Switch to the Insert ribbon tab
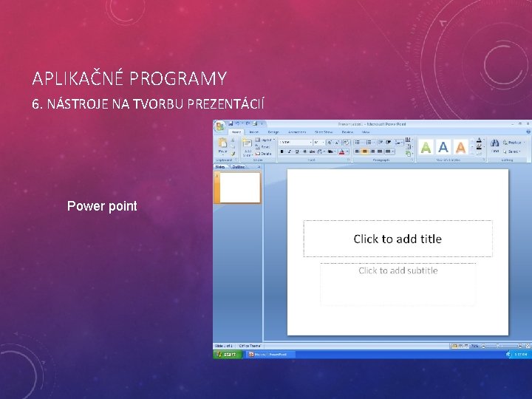The height and width of the screenshot is (399, 532). (x=253, y=132)
